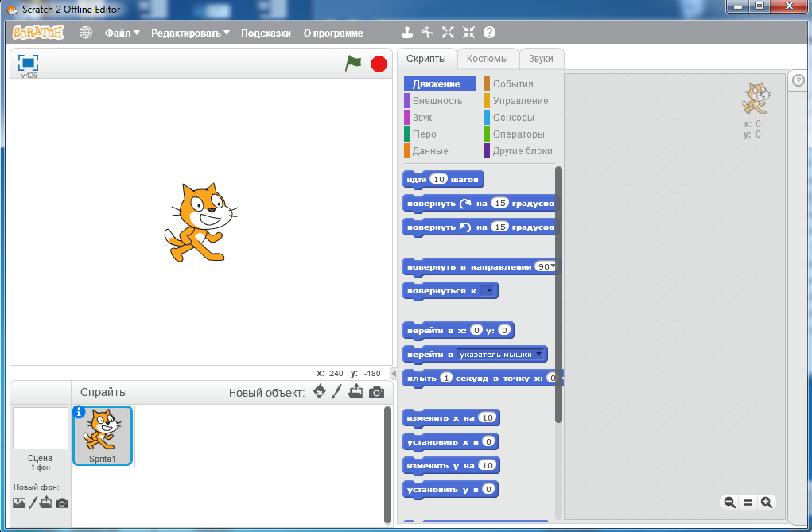Click x field in перейти в x block
The image size is (812, 532).
click(476, 330)
